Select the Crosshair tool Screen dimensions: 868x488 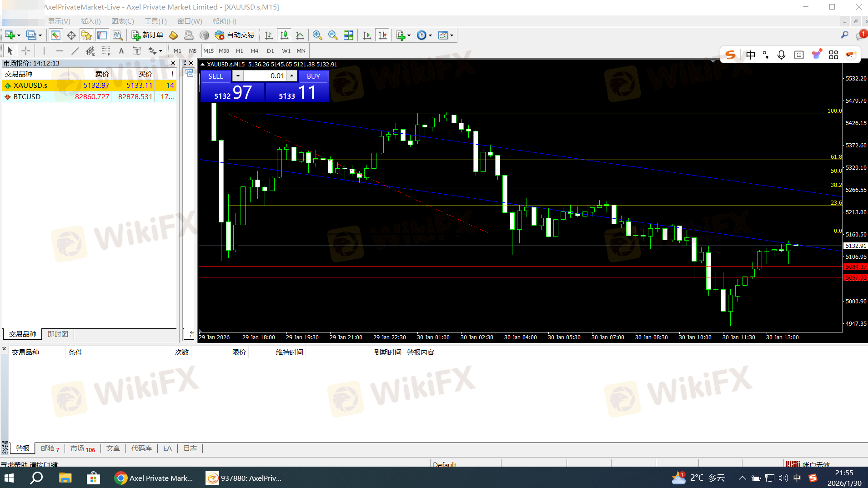(26, 51)
